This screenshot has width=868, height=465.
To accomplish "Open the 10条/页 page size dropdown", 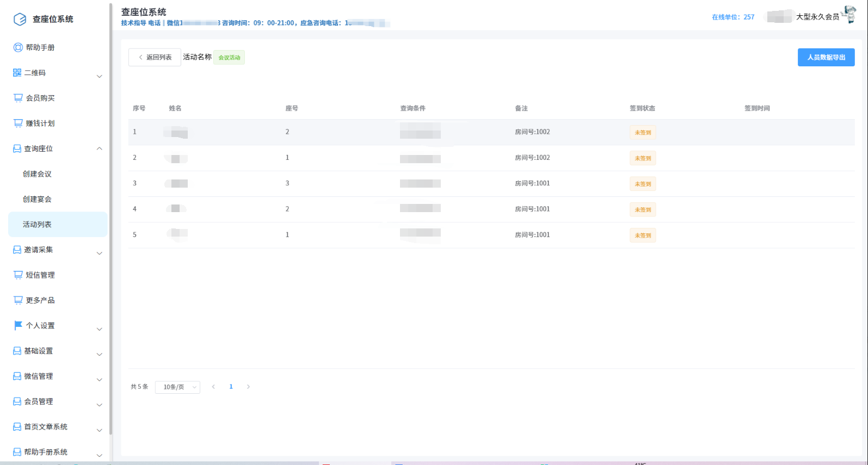I will tap(177, 387).
